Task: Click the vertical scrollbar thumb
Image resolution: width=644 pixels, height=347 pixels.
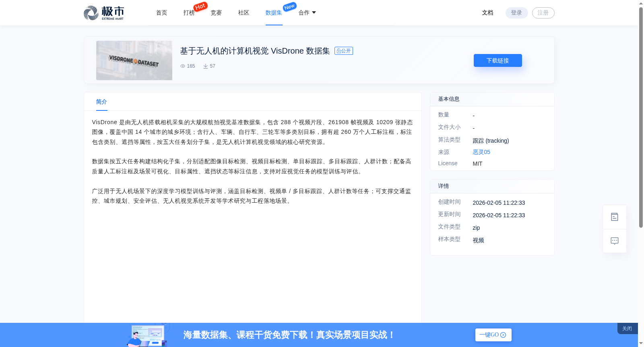Action: click(x=641, y=117)
